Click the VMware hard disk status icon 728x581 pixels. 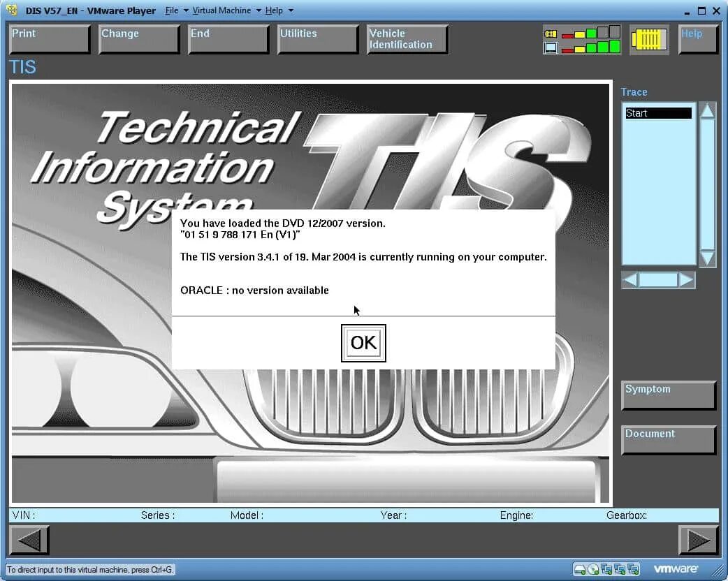tap(579, 569)
